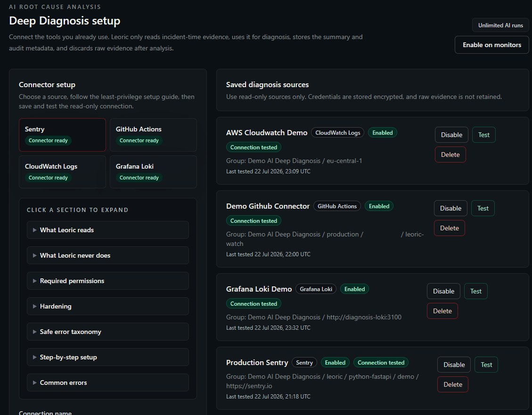Disable the Production Sentry source
Viewport: 532px width, 415px height.
coord(454,365)
